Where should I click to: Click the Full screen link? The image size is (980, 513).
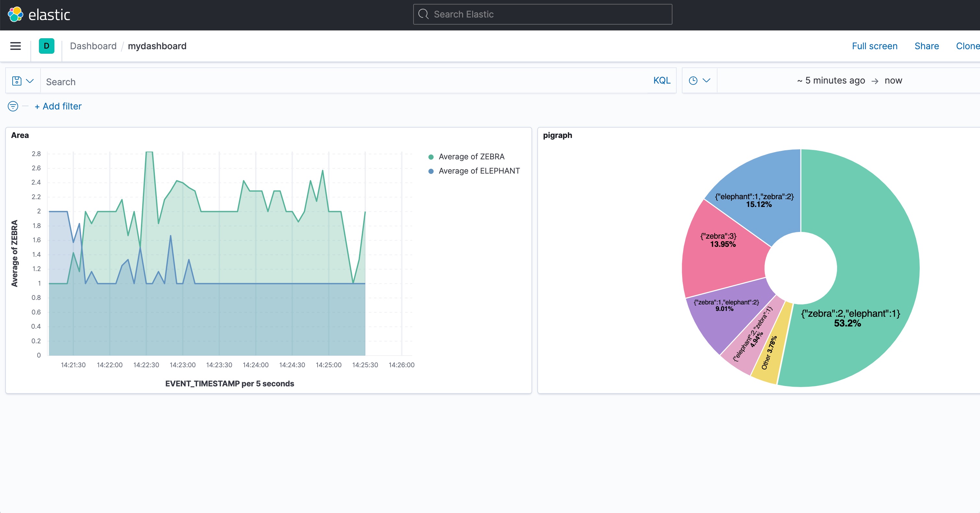coord(874,46)
